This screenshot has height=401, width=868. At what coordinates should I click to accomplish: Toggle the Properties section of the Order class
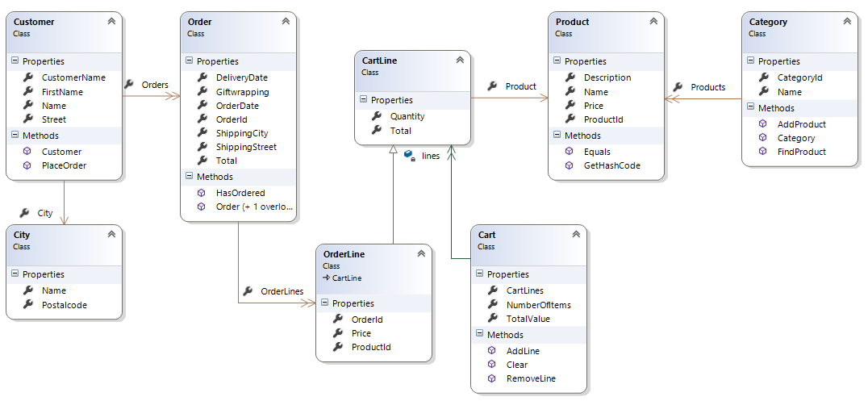click(x=190, y=61)
